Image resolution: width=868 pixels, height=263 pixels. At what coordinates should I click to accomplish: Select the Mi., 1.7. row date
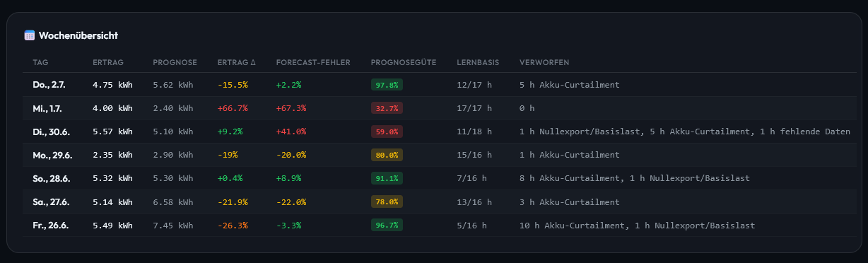(x=48, y=108)
